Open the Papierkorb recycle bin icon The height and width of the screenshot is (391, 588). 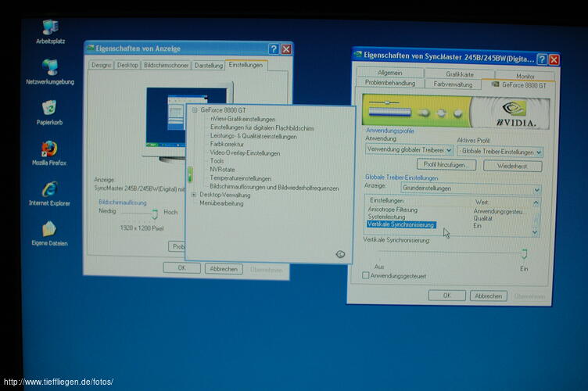click(49, 112)
